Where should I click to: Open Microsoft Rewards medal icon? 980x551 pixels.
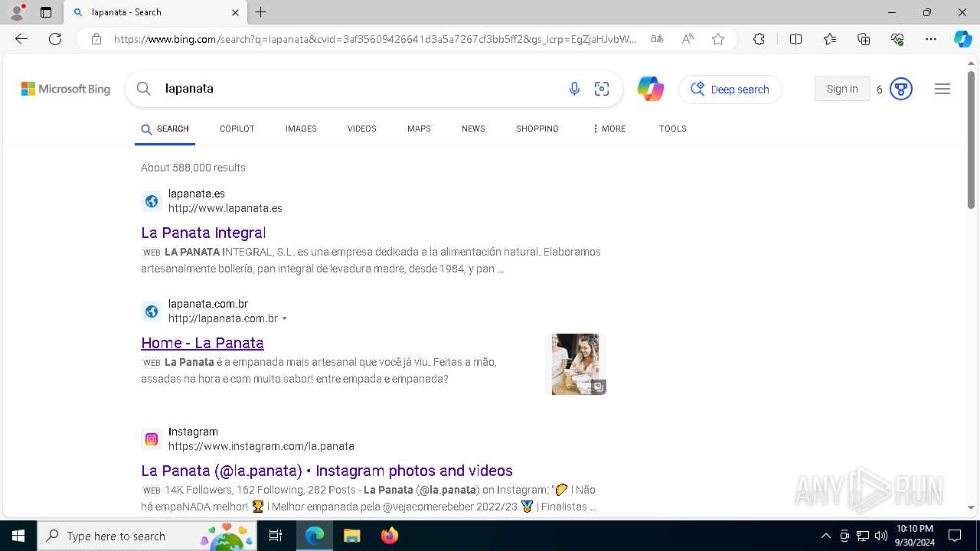pyautogui.click(x=901, y=90)
